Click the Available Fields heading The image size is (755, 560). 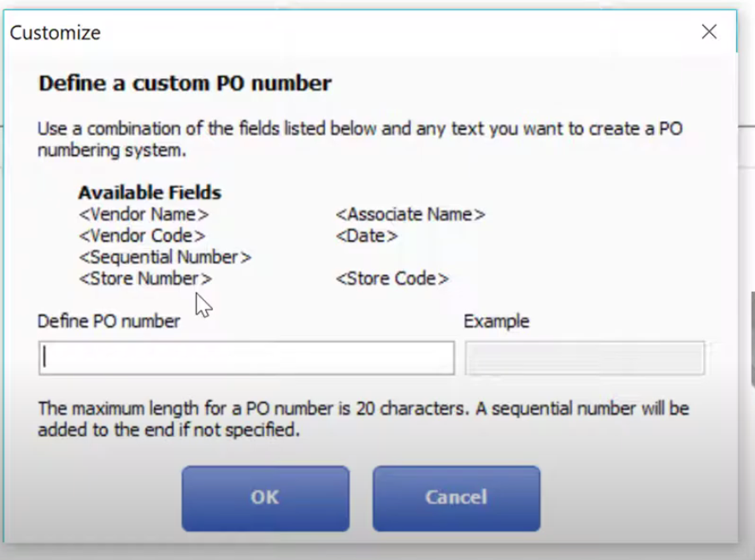[150, 192]
